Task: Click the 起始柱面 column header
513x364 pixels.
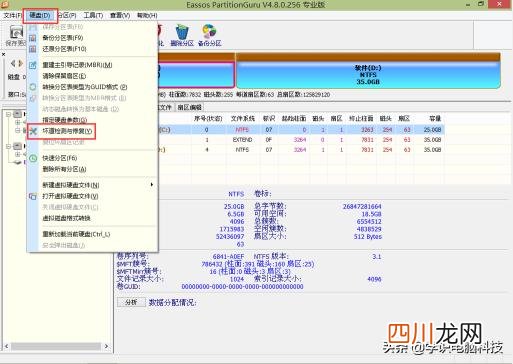Action: point(294,118)
